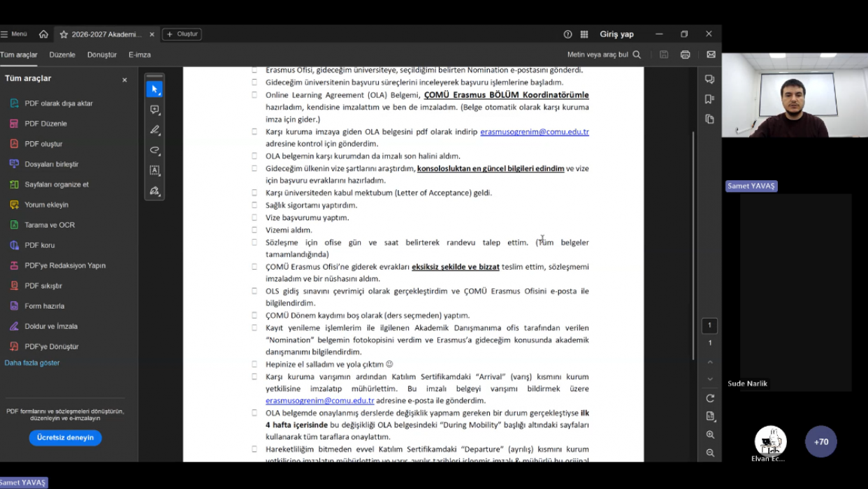Viewport: 868px width, 489px height.
Task: Expand 'Daha fazla göster' tools list
Action: coord(32,363)
